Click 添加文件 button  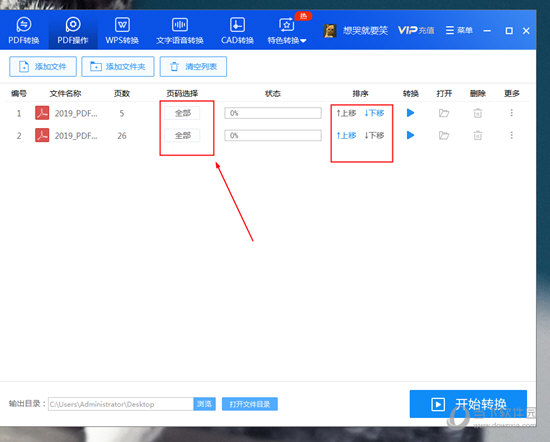coord(43,67)
